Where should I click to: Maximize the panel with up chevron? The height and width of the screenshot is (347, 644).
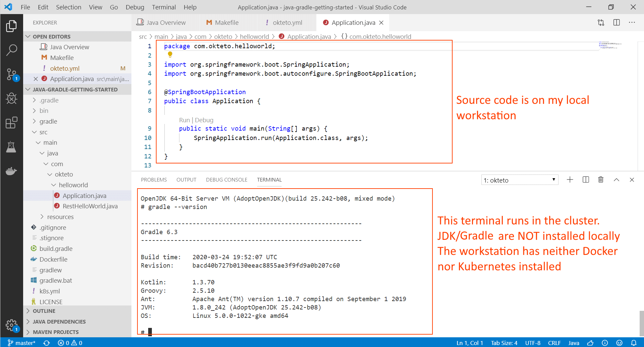coord(617,180)
